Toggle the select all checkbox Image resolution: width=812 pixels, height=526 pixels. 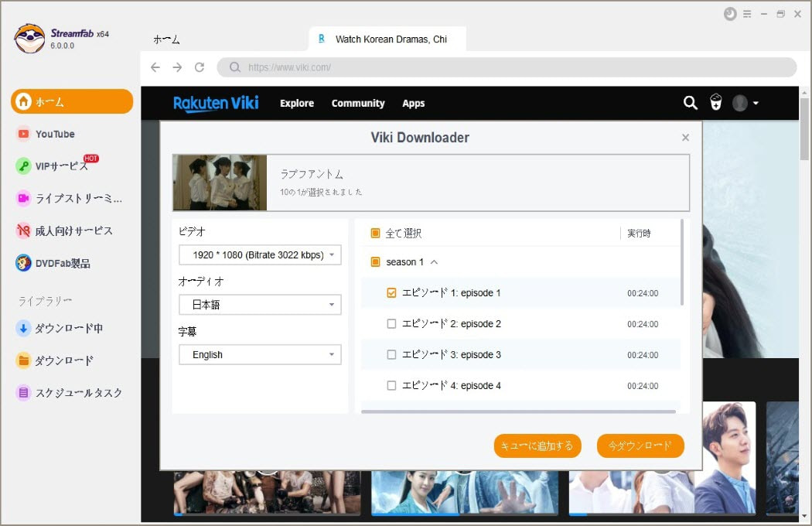pos(376,233)
